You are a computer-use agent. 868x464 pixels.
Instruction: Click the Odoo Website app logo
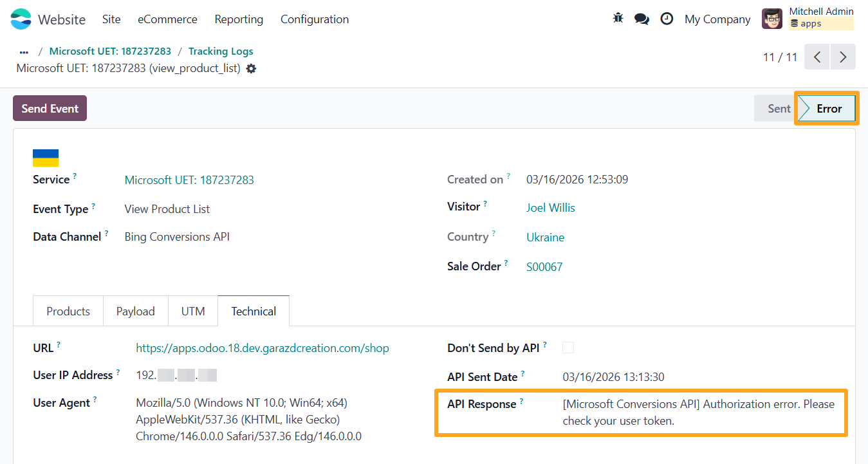click(21, 19)
